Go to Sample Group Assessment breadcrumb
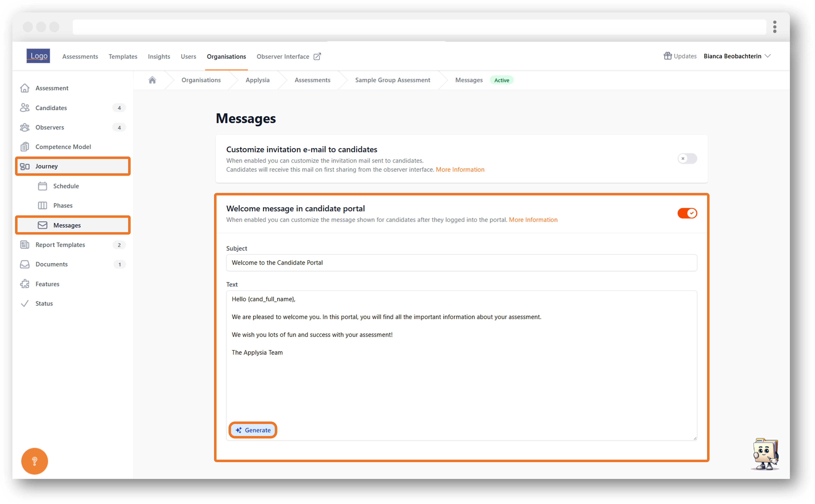Image resolution: width=815 pixels, height=504 pixels. point(393,80)
